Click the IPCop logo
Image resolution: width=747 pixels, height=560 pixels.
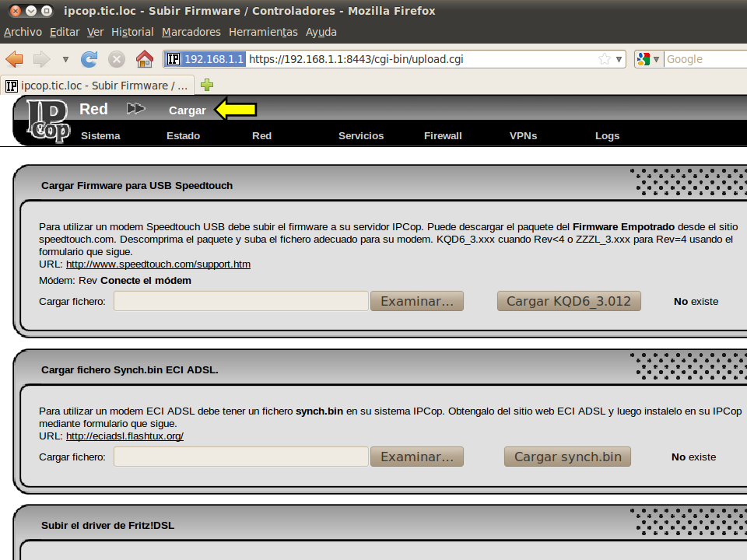pyautogui.click(x=48, y=121)
